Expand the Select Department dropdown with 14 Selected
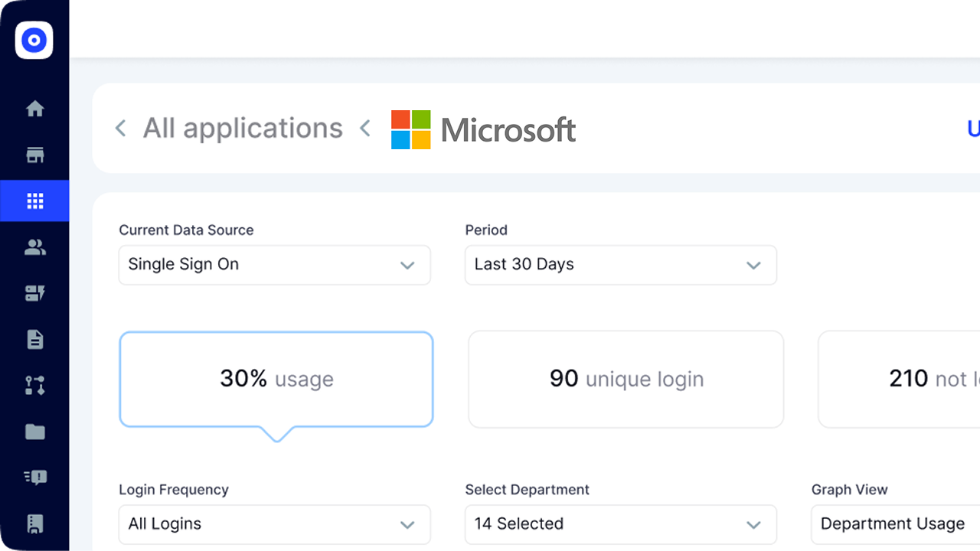 [x=620, y=525]
